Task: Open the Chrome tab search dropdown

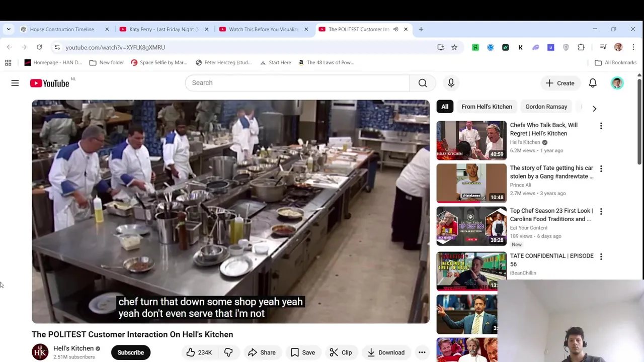Action: click(9, 29)
